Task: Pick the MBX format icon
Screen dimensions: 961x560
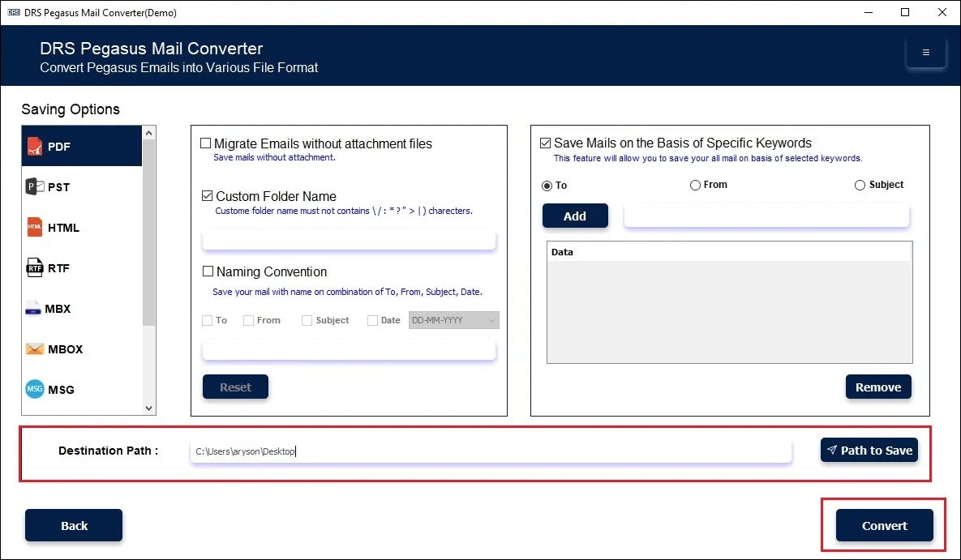Action: (x=33, y=309)
